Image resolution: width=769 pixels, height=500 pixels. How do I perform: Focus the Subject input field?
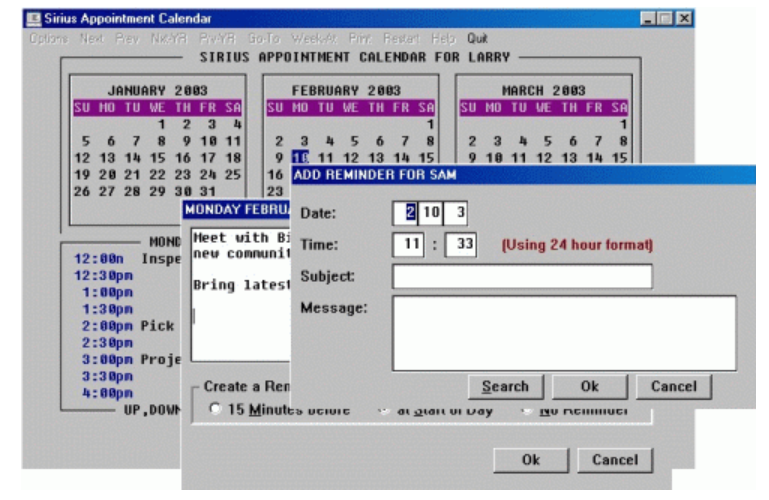[x=522, y=276]
